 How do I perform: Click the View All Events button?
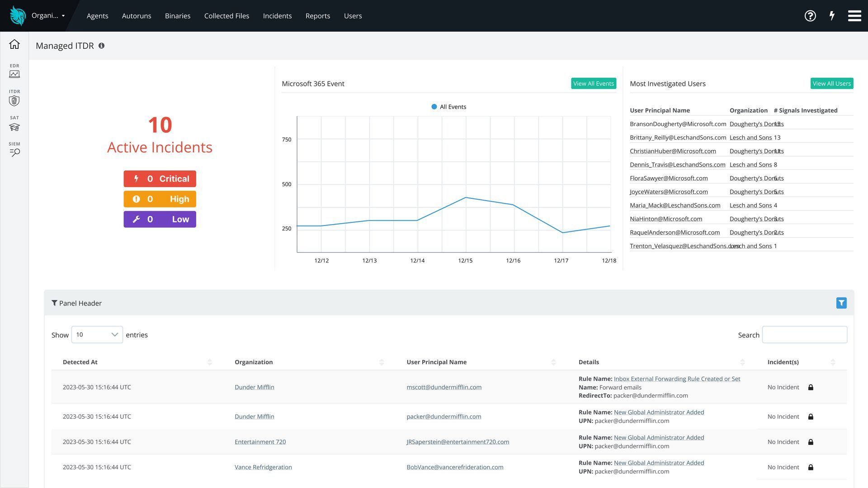coord(593,84)
